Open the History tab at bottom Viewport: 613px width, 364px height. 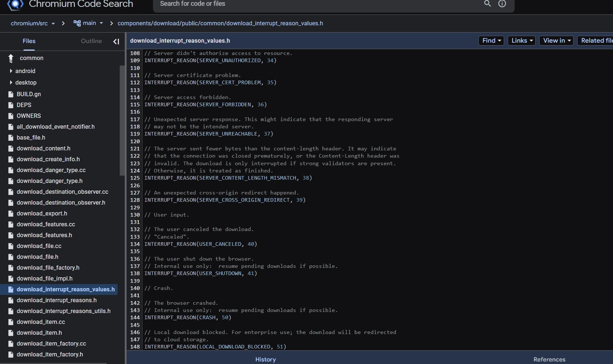265,359
